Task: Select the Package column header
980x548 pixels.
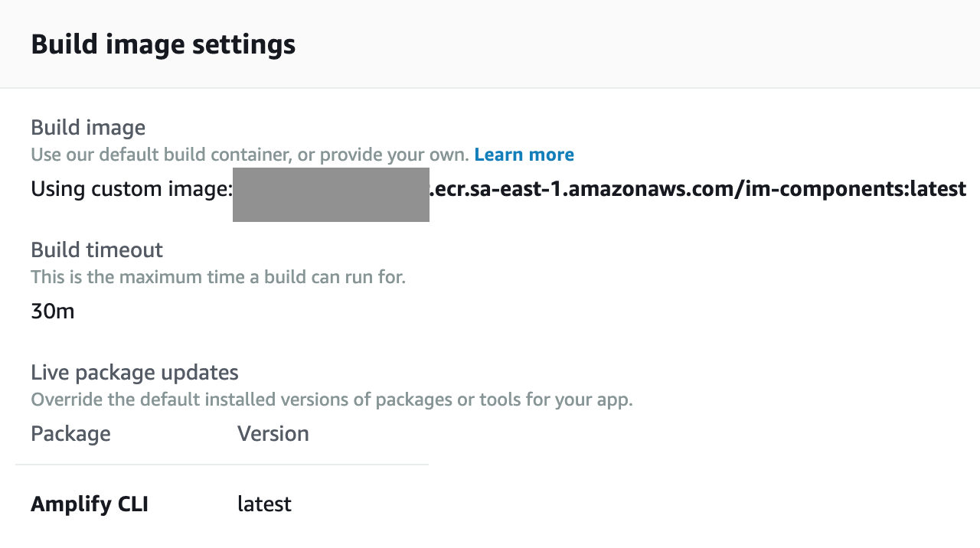Action: pyautogui.click(x=70, y=433)
